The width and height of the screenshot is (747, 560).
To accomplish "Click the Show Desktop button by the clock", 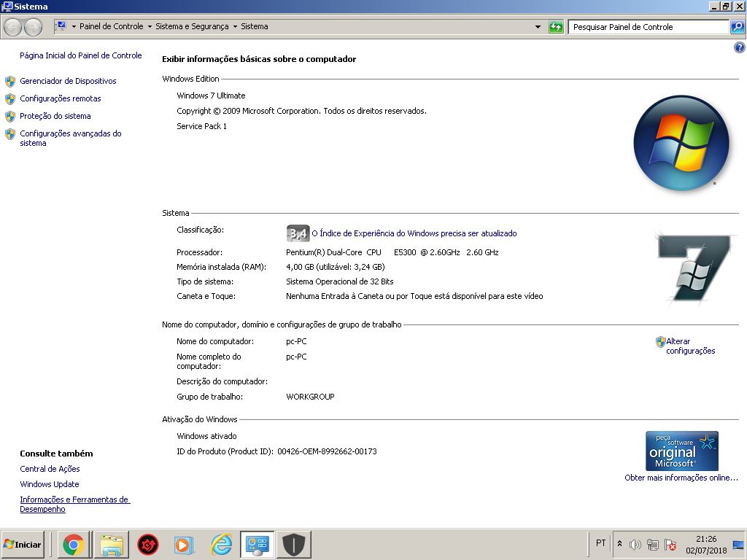I will point(738,545).
